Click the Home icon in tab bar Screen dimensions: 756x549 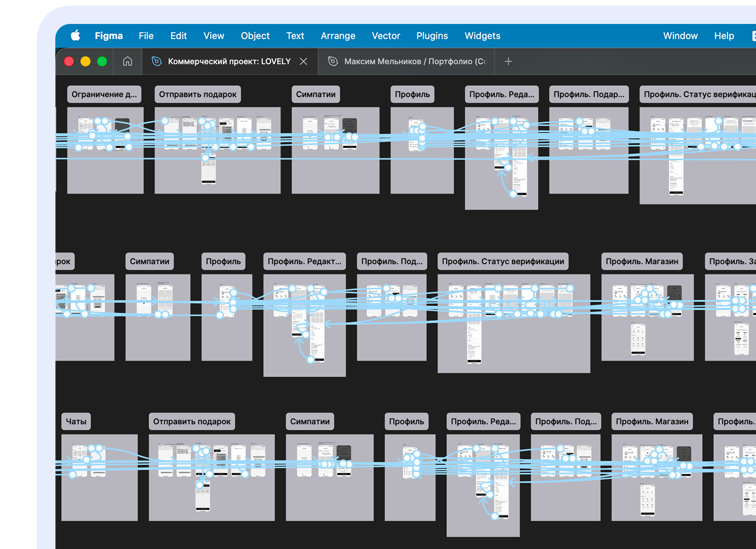point(127,61)
